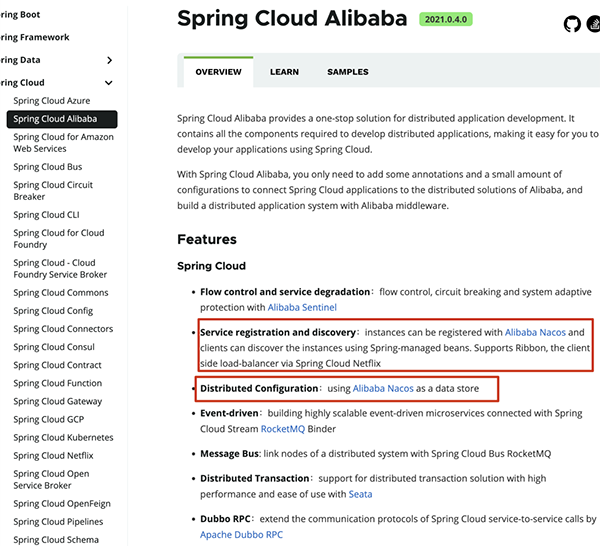Switch to the Samples tab
The height and width of the screenshot is (546, 600).
click(x=348, y=72)
